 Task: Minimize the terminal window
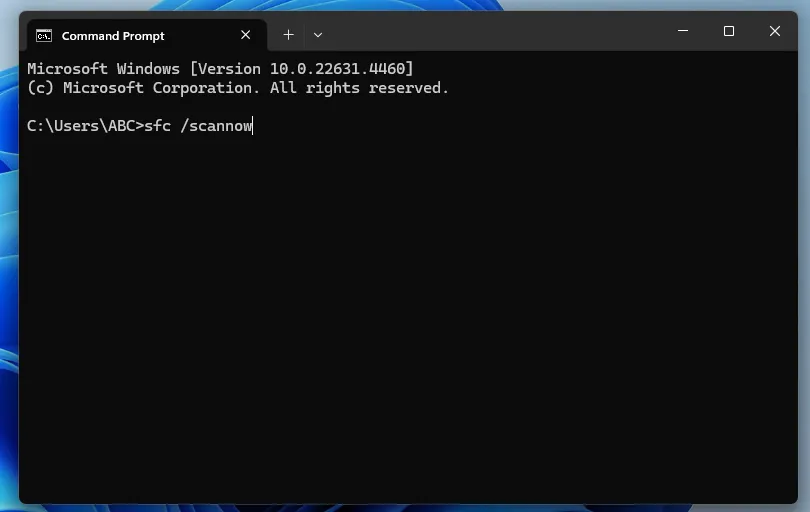(x=683, y=31)
